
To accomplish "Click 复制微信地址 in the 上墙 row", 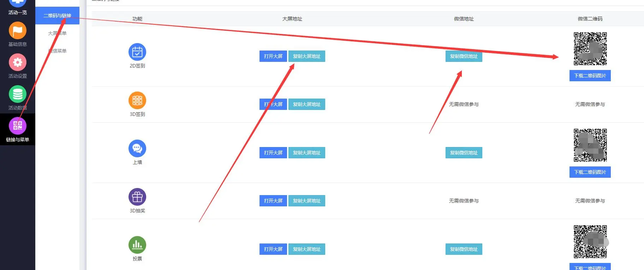I will (x=464, y=153).
